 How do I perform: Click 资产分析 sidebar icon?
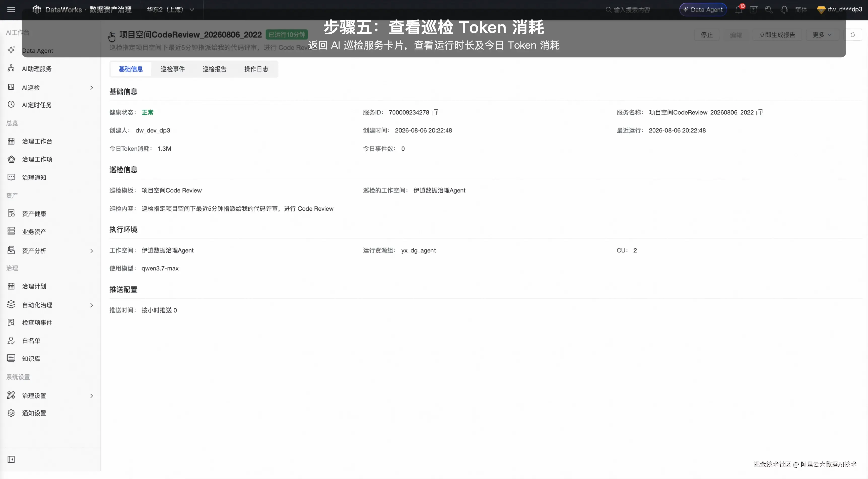[11, 250]
